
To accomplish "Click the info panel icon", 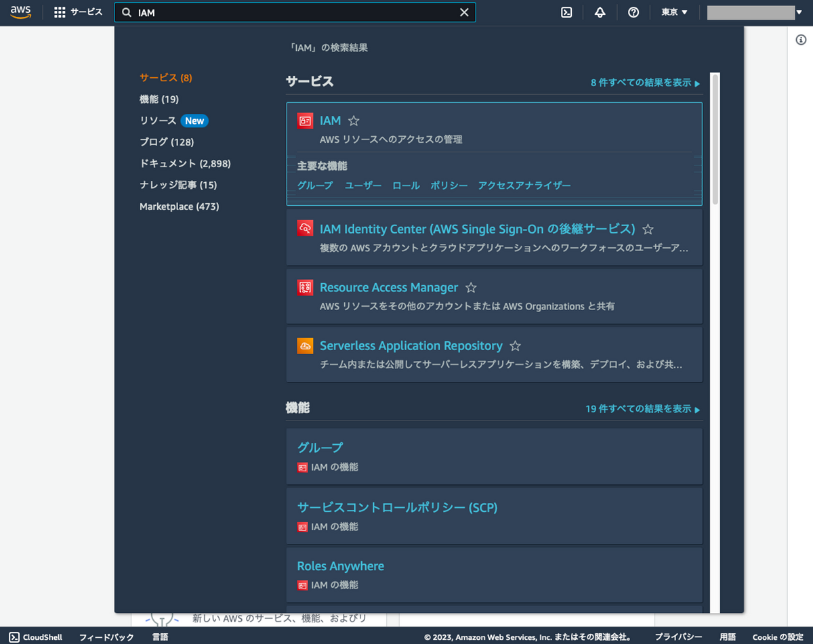I will tap(800, 40).
